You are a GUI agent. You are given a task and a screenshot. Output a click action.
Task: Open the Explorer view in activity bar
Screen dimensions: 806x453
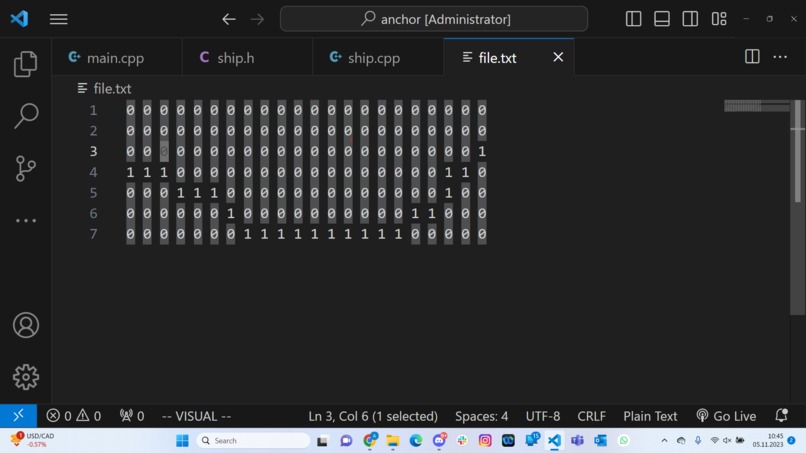pyautogui.click(x=25, y=64)
